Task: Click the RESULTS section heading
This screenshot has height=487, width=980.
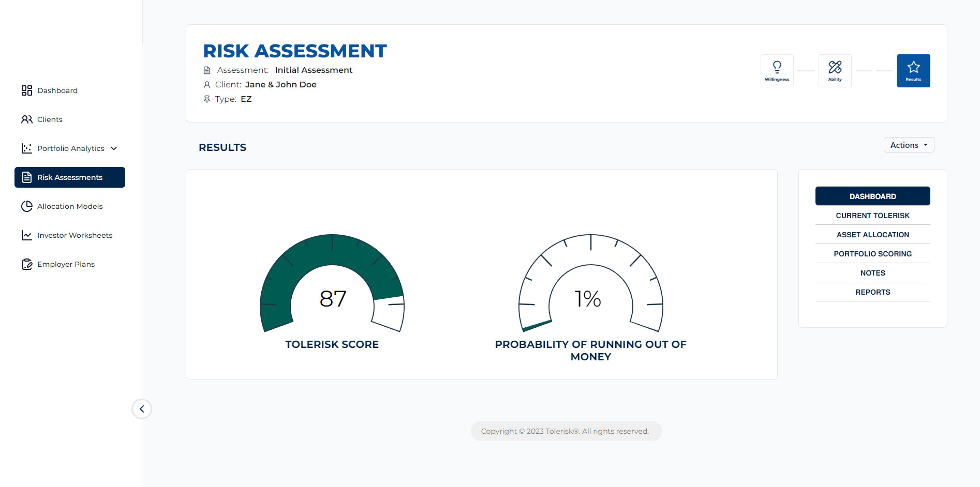Action: point(222,148)
